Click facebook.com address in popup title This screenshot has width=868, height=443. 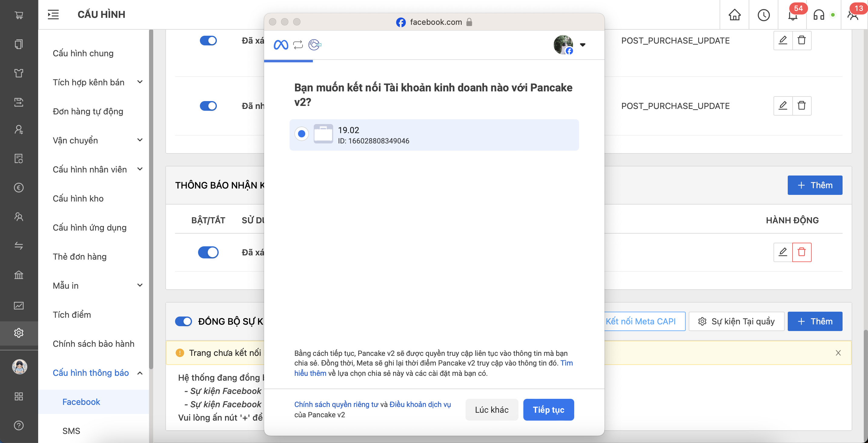pyautogui.click(x=436, y=22)
